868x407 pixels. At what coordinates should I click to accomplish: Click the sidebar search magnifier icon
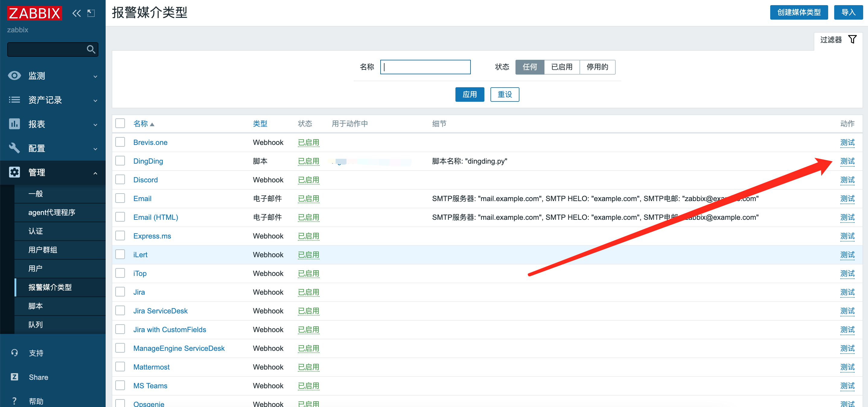pyautogui.click(x=91, y=49)
